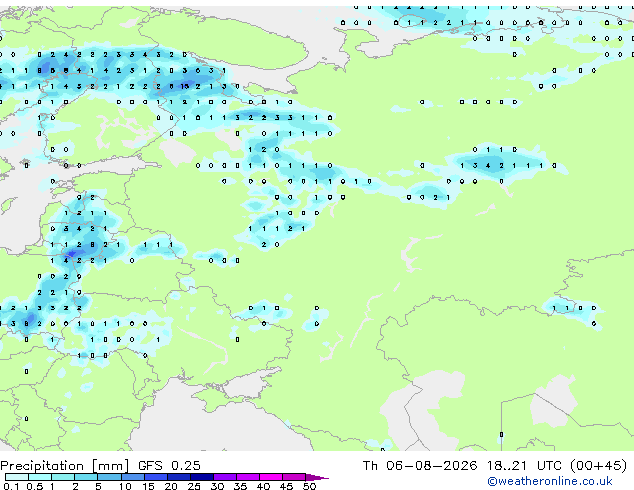634x490 pixels.
Task: Click the '(00+45)' forecast offset text
Action: point(598,465)
